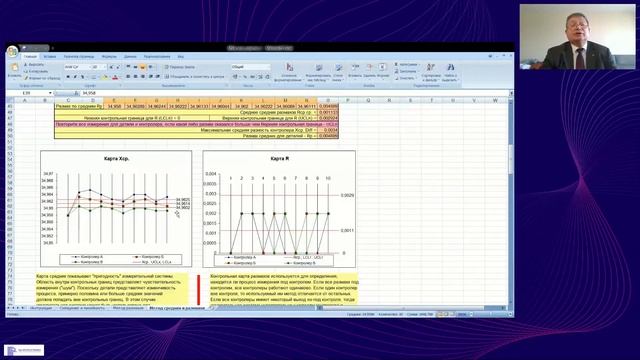Decrease decimal places in Number group
640x360 pixels.
coord(267,77)
